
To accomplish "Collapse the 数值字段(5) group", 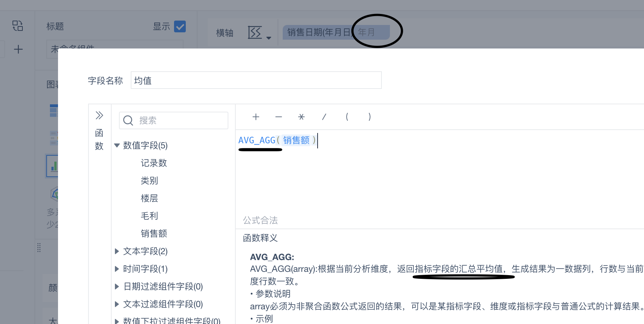I will point(117,145).
